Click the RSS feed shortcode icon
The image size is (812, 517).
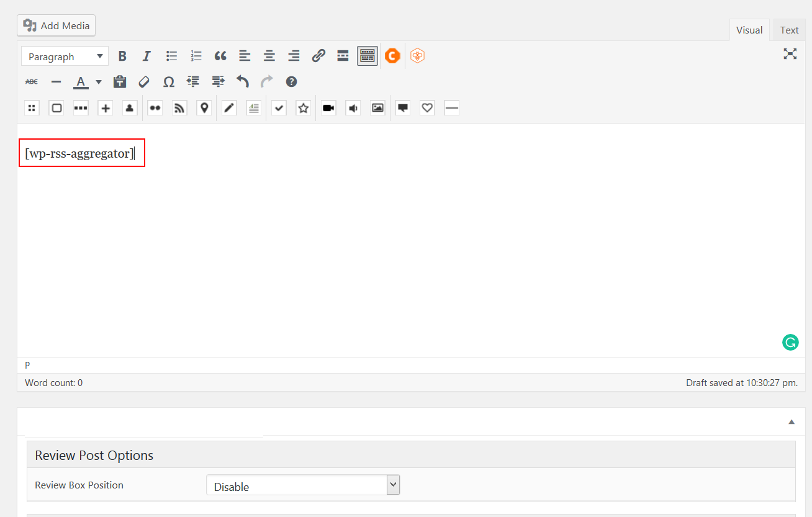pyautogui.click(x=179, y=108)
